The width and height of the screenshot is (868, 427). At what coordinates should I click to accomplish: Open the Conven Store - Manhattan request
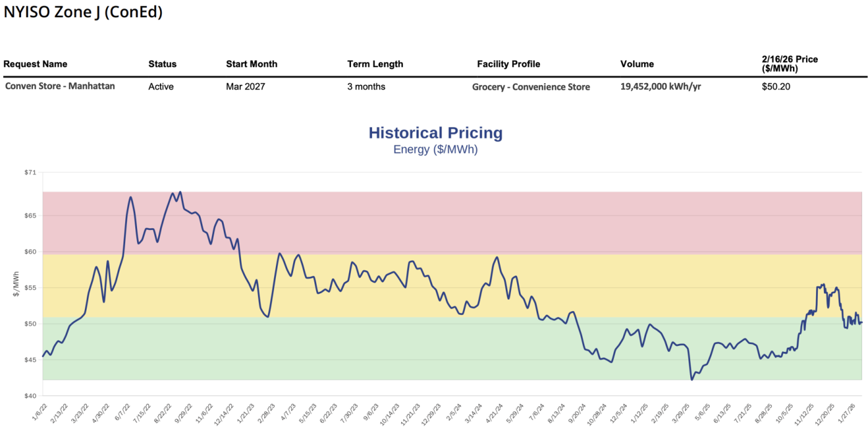point(60,86)
